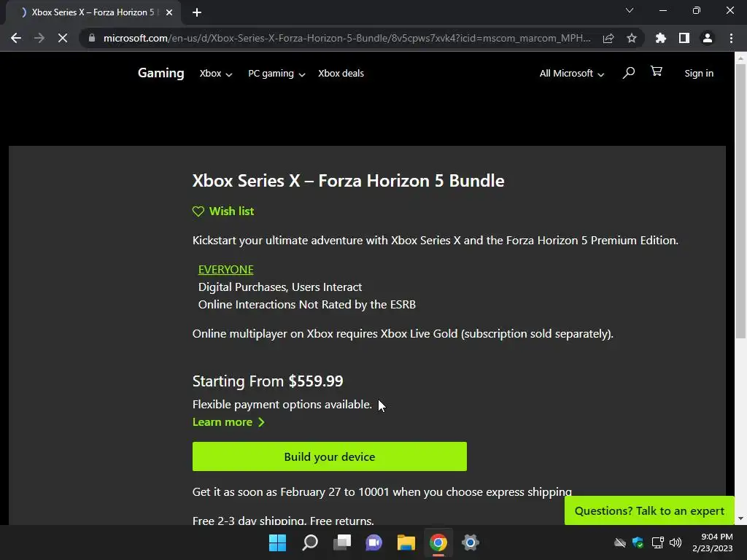Click the forward navigation arrow
The width and height of the screenshot is (747, 560).
(39, 38)
